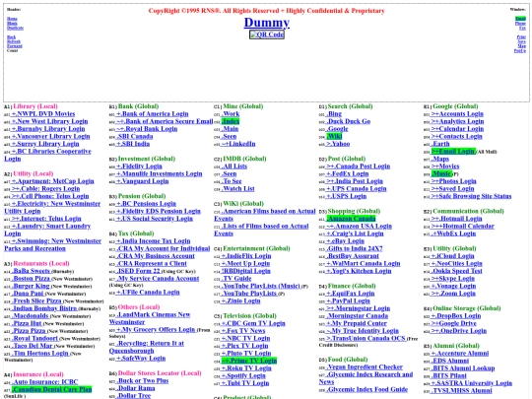The image size is (532, 399).
Task: Open Zinio Login link
Action: pyautogui.click(x=240, y=300)
